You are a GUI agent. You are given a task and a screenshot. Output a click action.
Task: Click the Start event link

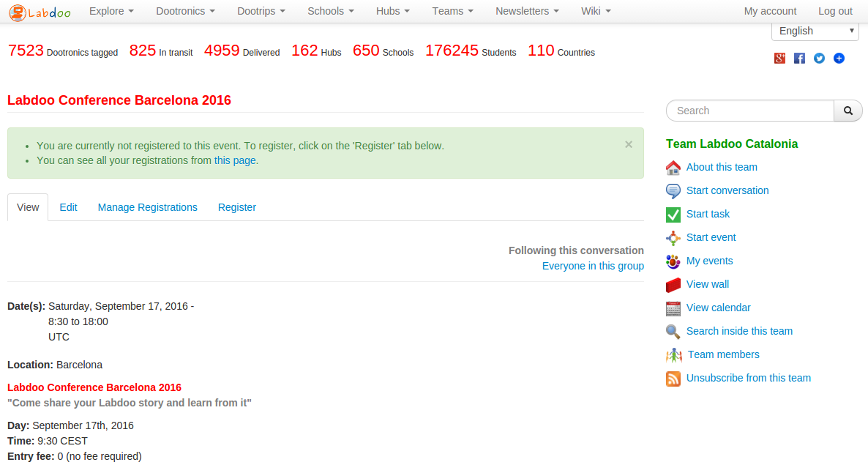tap(711, 237)
